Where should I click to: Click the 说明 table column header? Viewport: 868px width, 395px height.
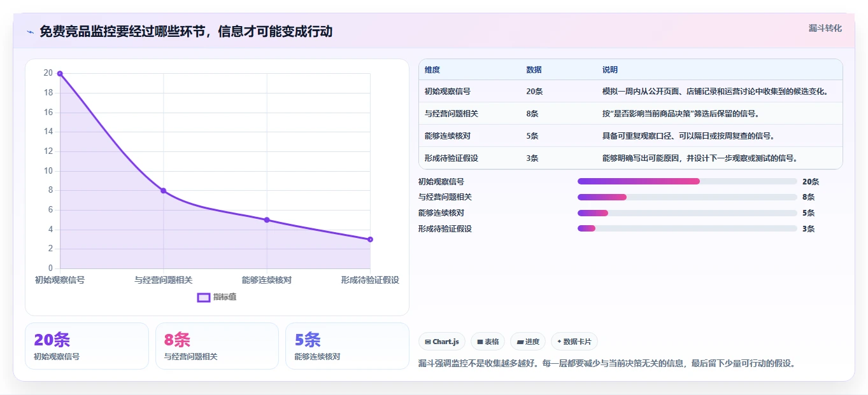(x=610, y=70)
